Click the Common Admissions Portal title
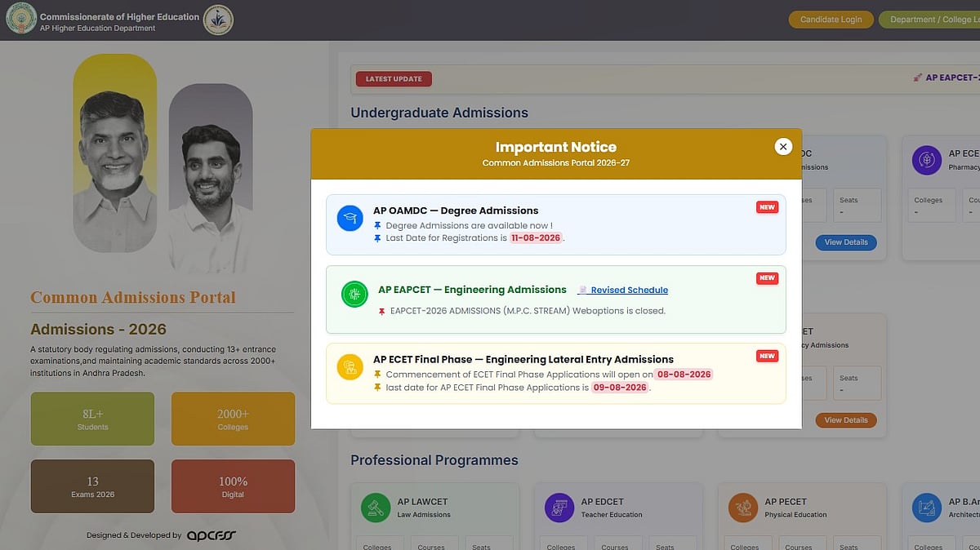The image size is (980, 550). [x=133, y=298]
